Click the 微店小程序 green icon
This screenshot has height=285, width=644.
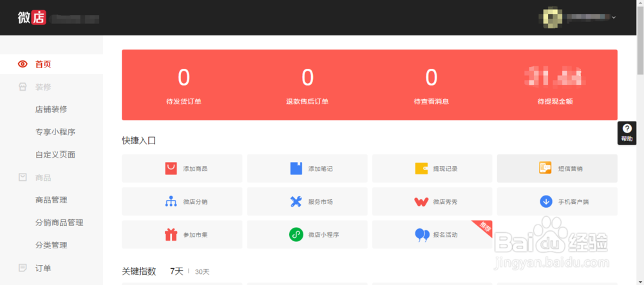pos(296,235)
